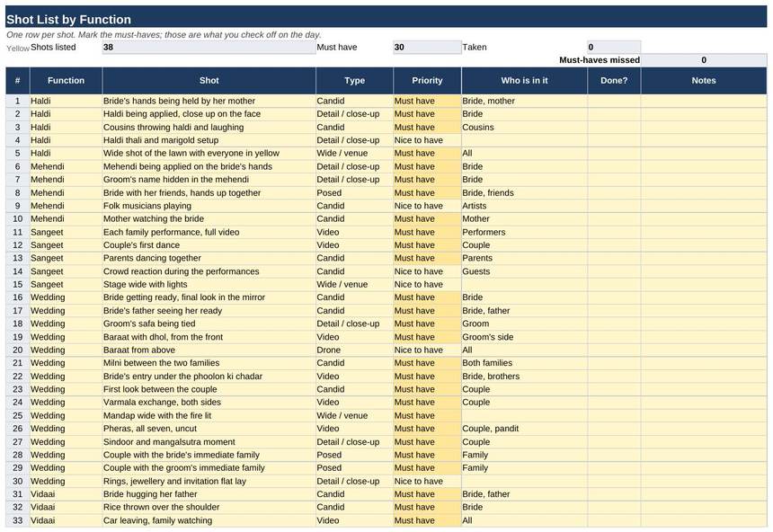The height and width of the screenshot is (532, 773).
Task: Select 'Each family performance, full video' cell
Action: click(209, 232)
